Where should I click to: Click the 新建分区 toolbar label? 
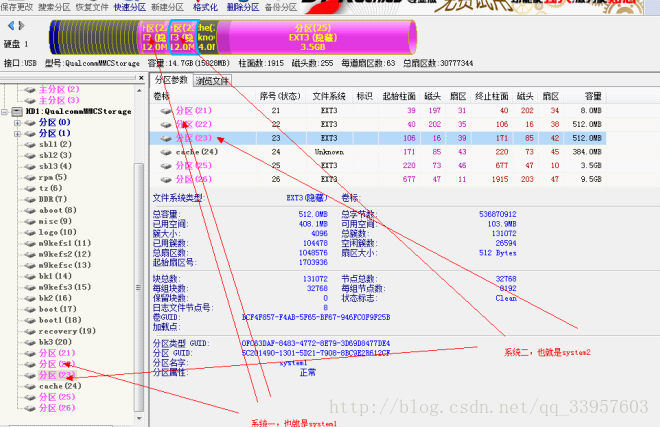(x=168, y=7)
